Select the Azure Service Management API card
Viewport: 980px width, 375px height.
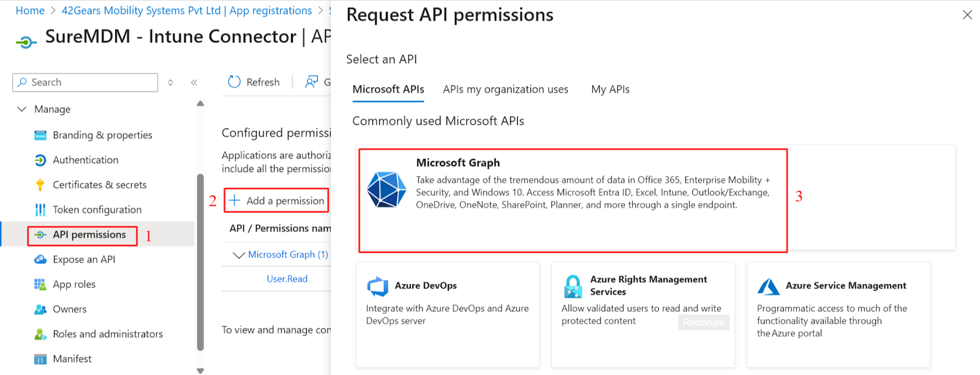point(838,314)
